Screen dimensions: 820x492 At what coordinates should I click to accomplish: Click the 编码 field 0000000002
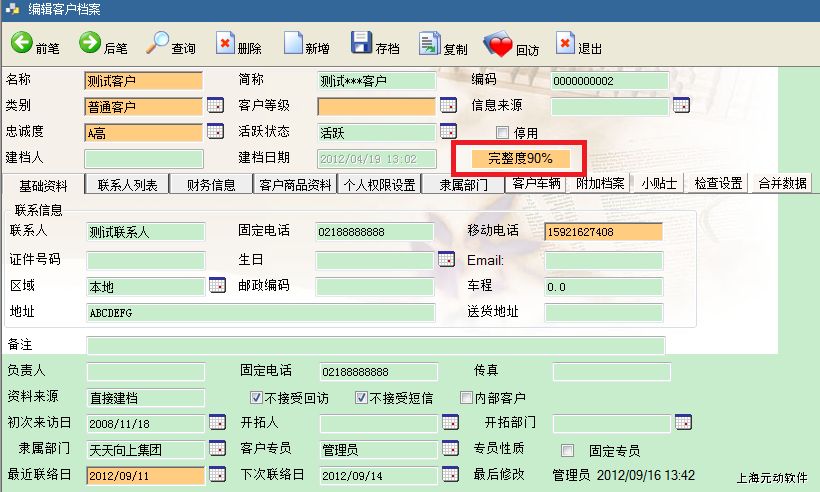click(x=610, y=81)
